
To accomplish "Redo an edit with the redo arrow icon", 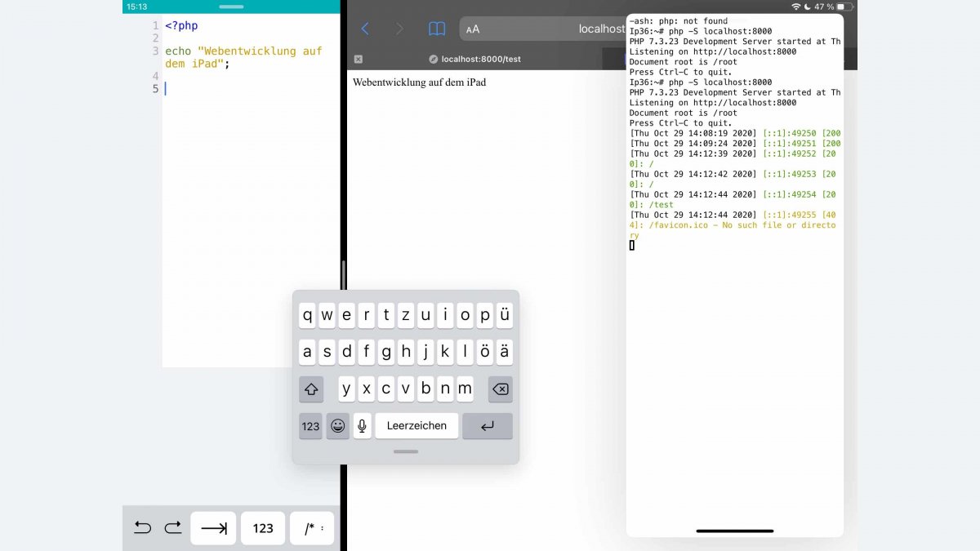I will click(x=172, y=527).
